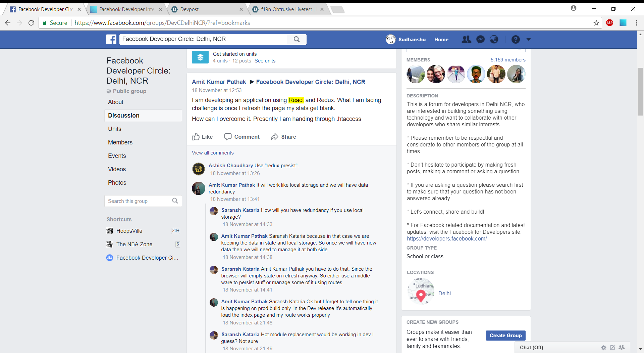Viewport: 644px width, 353px height.
Task: Click the search magnifier button in Facebook bar
Action: tap(297, 39)
